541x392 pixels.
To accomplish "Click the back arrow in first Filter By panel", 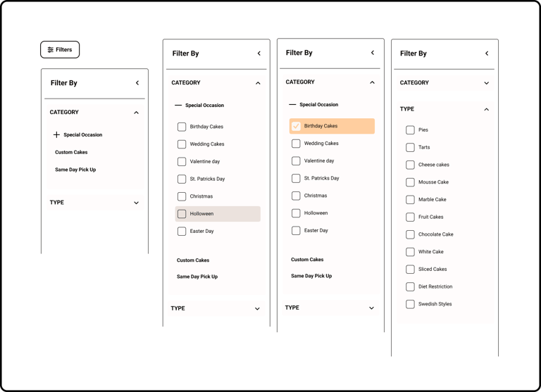I will coord(137,83).
